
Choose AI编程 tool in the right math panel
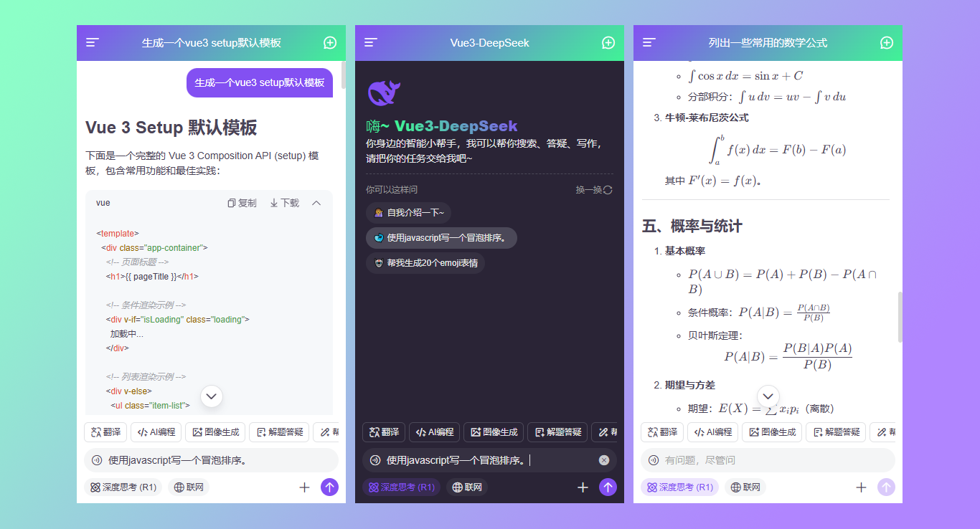pyautogui.click(x=712, y=432)
